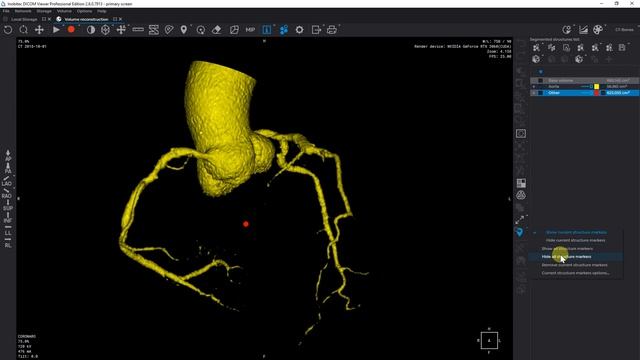
Task: Open the File menu
Action: point(6,11)
